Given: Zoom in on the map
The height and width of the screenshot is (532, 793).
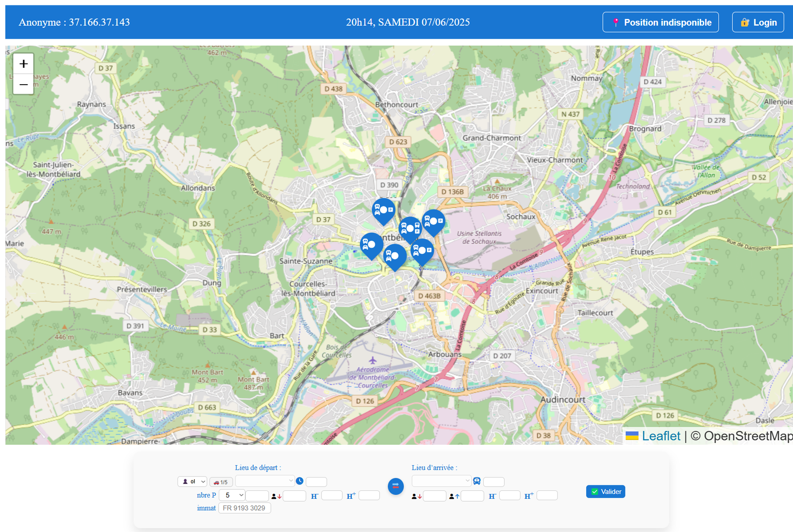Looking at the screenshot, I should 23,64.
